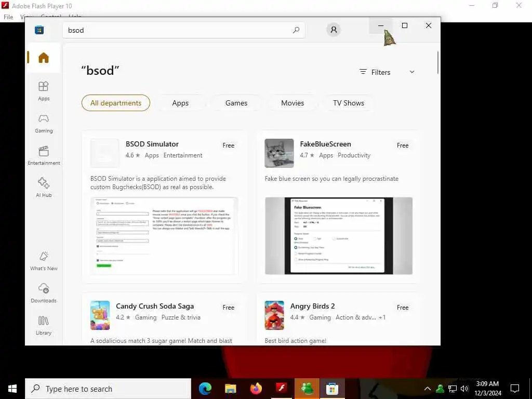Open BSOD Simulator app title
The image size is (532, 399).
[152, 144]
